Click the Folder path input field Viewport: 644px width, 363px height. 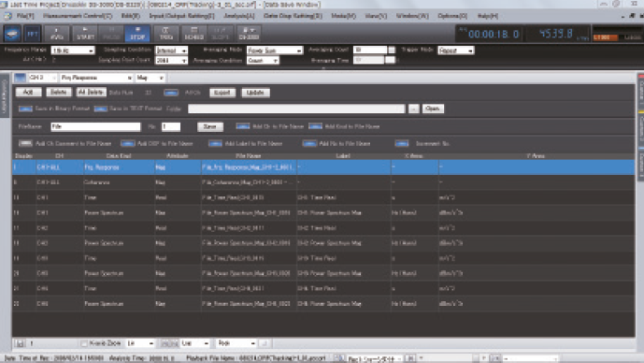coord(296,109)
